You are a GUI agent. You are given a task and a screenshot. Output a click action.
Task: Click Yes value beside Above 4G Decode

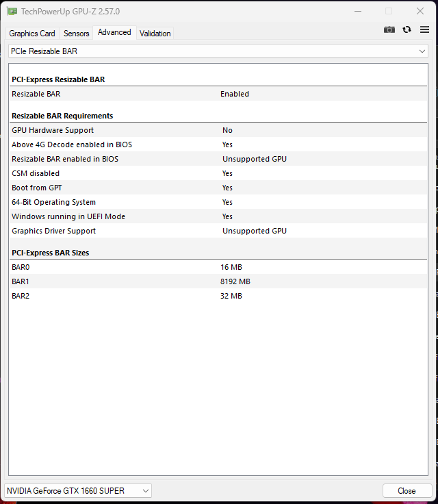tap(227, 144)
